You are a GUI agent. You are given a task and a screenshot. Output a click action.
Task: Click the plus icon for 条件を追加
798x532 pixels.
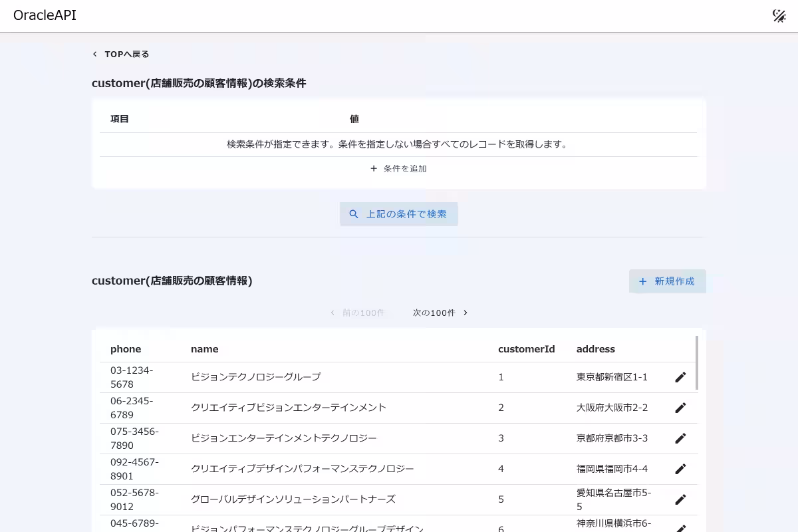(374, 169)
